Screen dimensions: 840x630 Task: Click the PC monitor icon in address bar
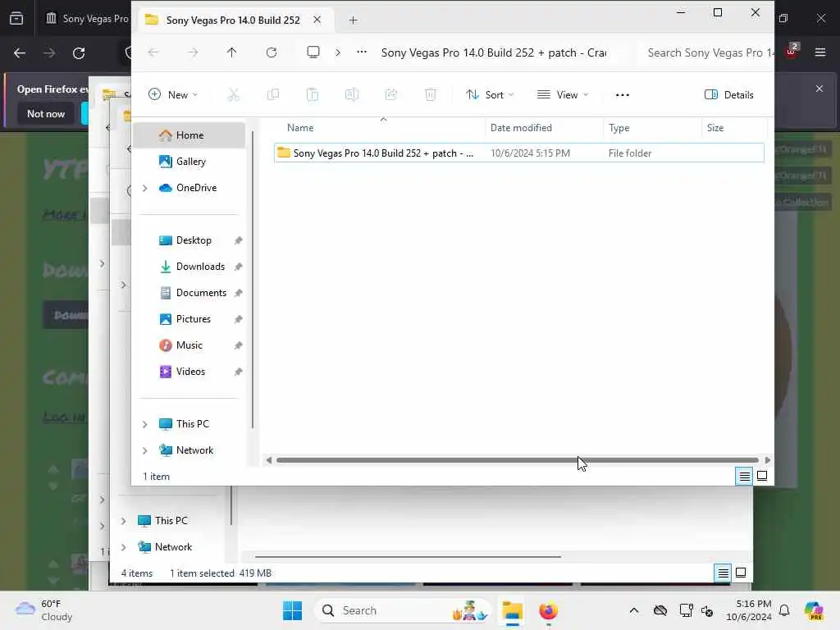tap(313, 52)
